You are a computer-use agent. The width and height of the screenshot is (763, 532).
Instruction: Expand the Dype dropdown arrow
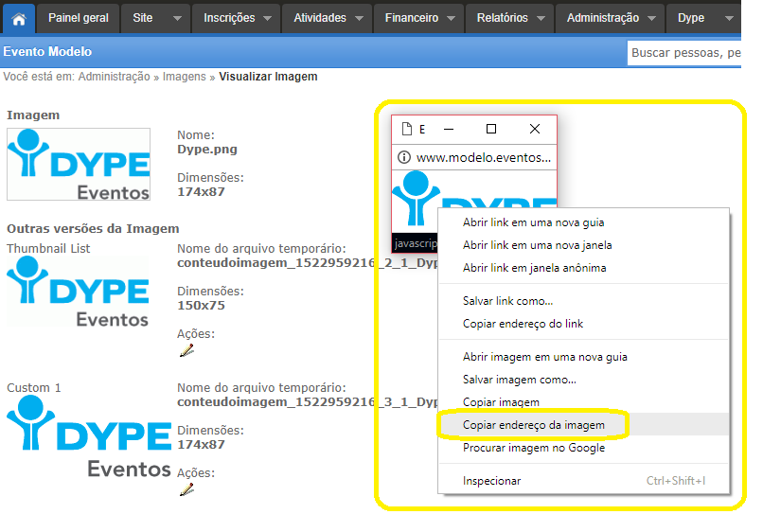(x=729, y=19)
